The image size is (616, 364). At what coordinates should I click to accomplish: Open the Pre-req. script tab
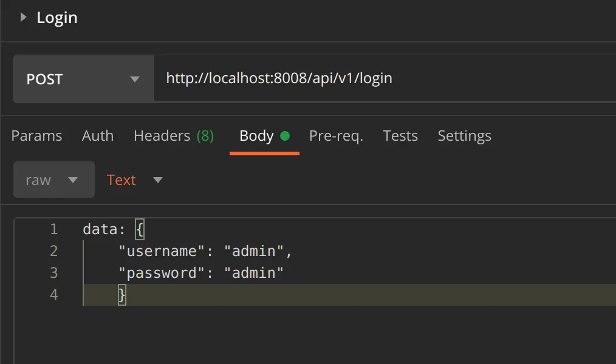click(x=336, y=136)
